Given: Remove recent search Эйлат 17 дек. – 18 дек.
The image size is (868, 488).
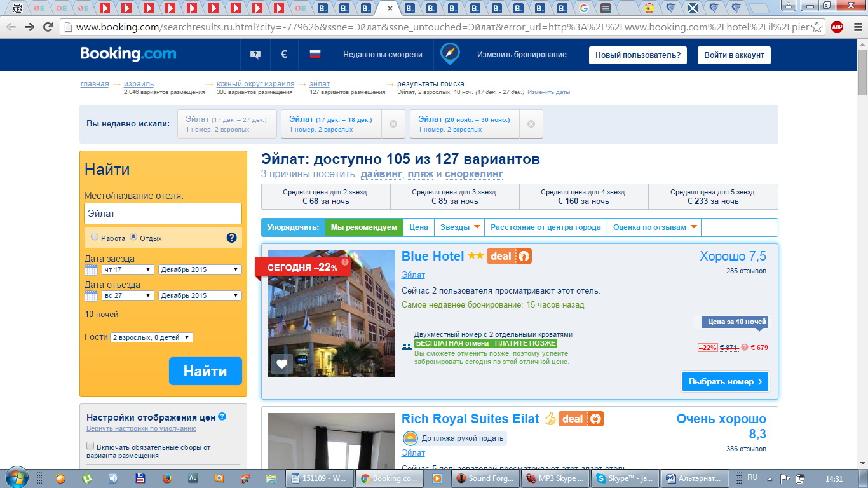Looking at the screenshot, I should pos(393,124).
